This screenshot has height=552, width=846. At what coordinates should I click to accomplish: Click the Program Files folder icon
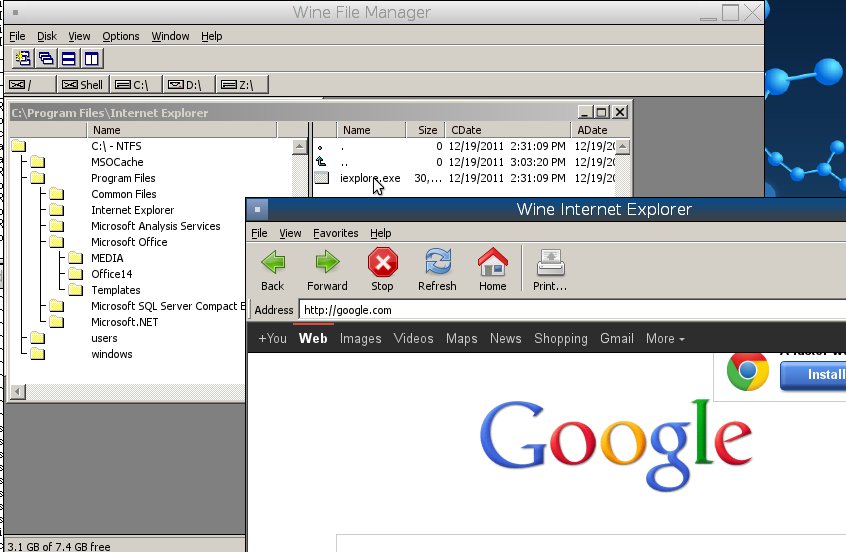click(37, 178)
